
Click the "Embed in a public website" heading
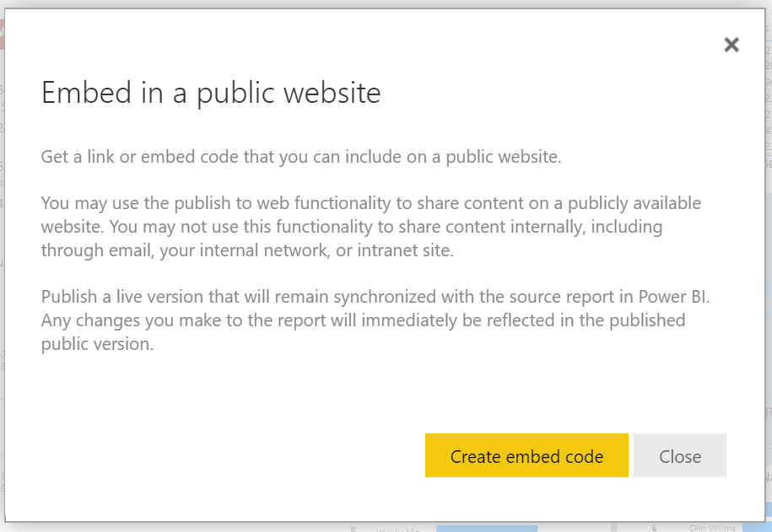[211, 93]
